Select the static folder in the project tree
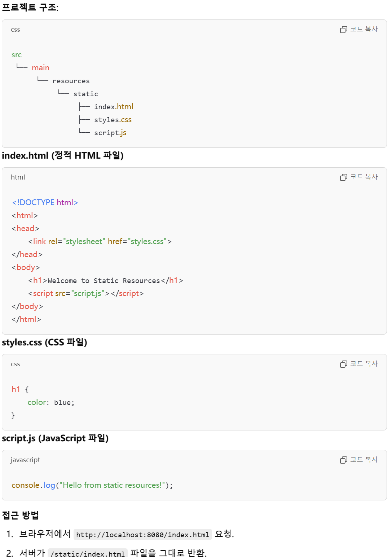 click(x=85, y=93)
